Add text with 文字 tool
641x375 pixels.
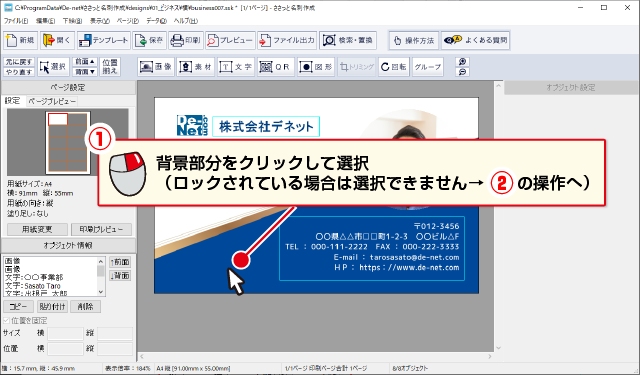pos(235,67)
